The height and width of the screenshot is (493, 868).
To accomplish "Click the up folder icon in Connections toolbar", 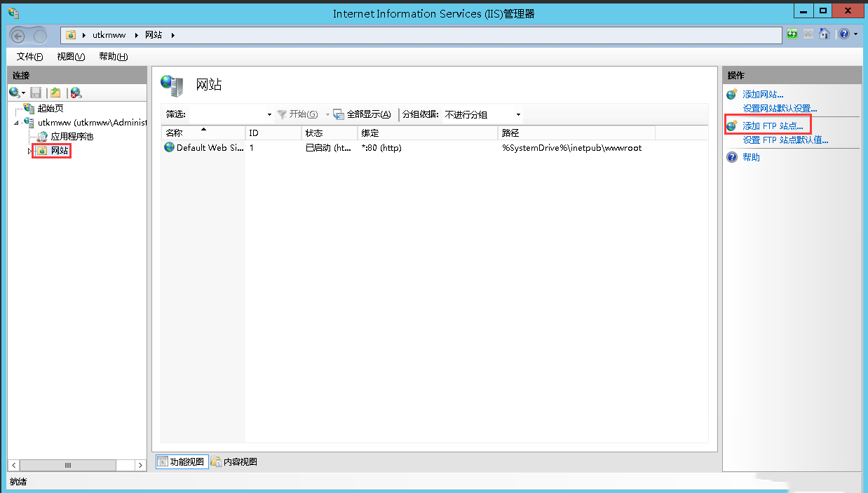I will pyautogui.click(x=55, y=93).
